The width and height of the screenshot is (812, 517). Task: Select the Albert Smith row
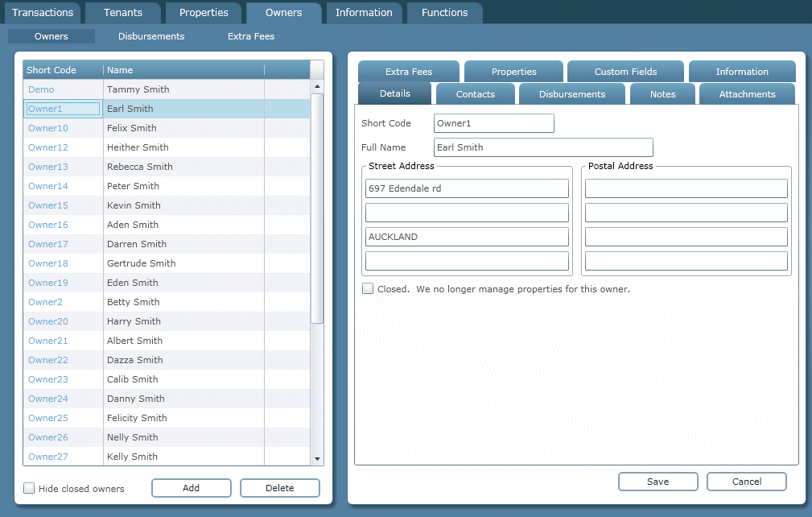point(167,341)
